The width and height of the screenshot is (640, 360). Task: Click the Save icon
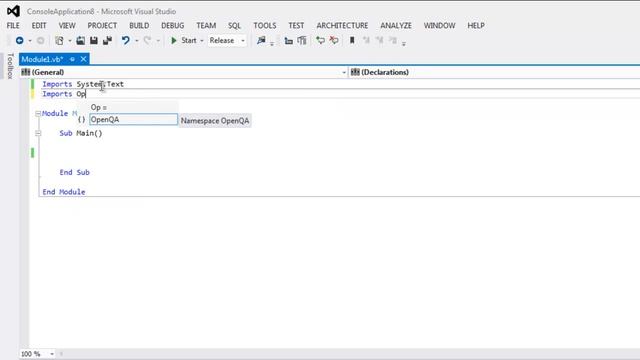click(94, 40)
